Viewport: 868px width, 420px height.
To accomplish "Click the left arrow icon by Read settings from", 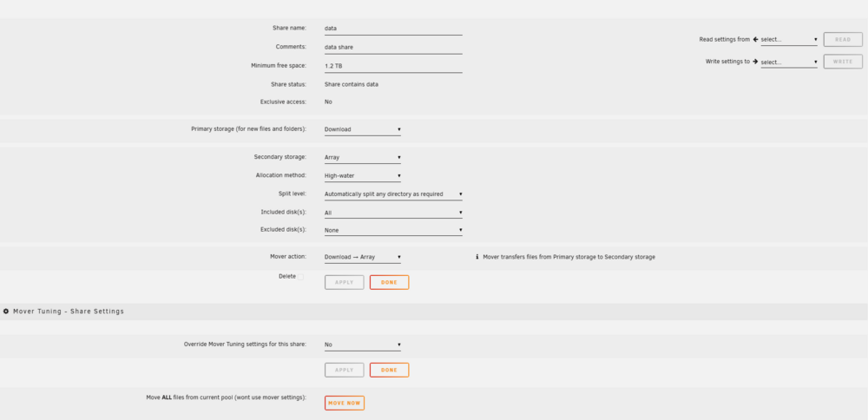I will click(756, 39).
